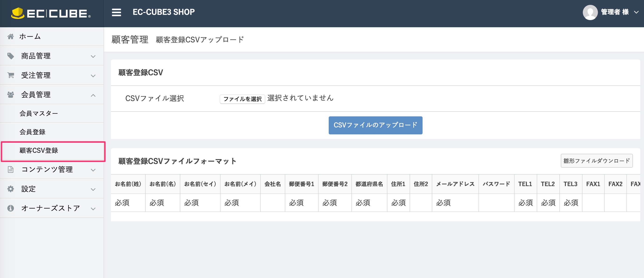
Task: Click the コンテンツ管理 document icon
Action: point(10,170)
